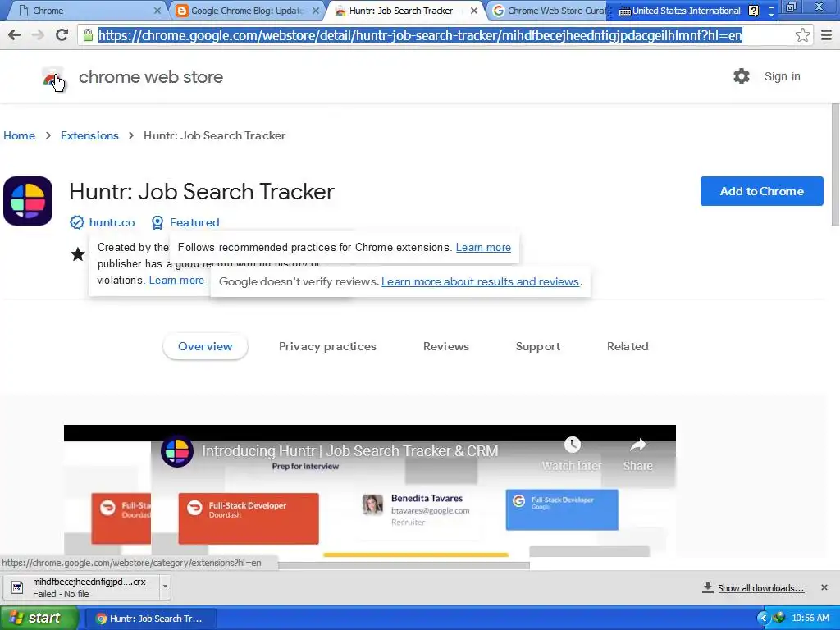Click the horizontal scrollbar at page bottom
The height and width of the screenshot is (630, 840).
point(404,565)
